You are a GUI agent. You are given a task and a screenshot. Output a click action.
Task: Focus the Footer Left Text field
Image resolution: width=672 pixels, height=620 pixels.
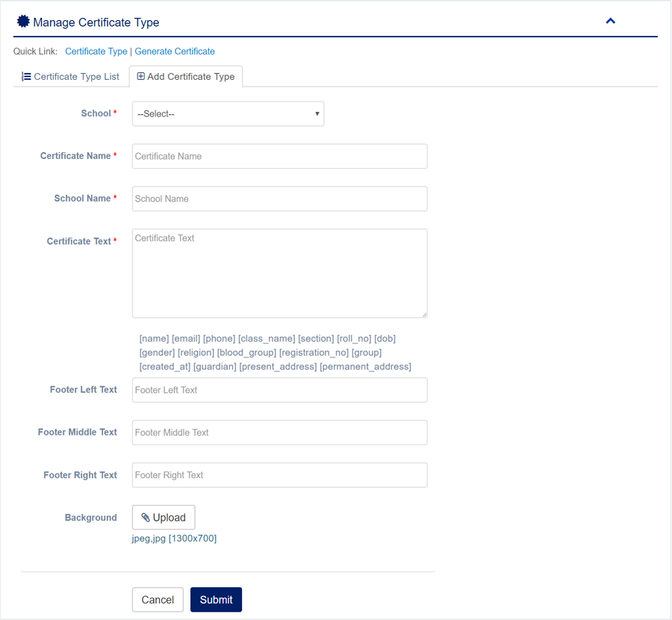279,390
